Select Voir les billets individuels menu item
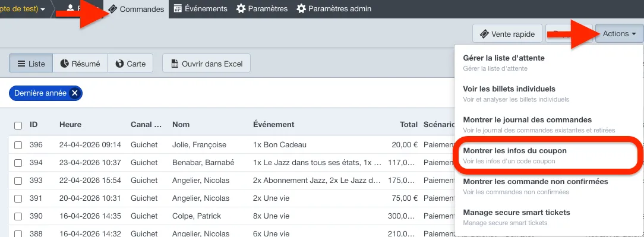 click(549, 94)
